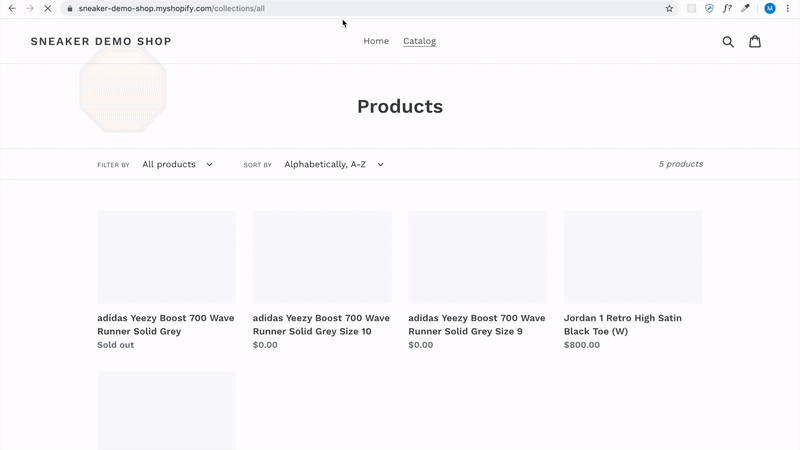Open the shop search magnifier icon
The width and height of the screenshot is (800, 450).
tap(728, 41)
